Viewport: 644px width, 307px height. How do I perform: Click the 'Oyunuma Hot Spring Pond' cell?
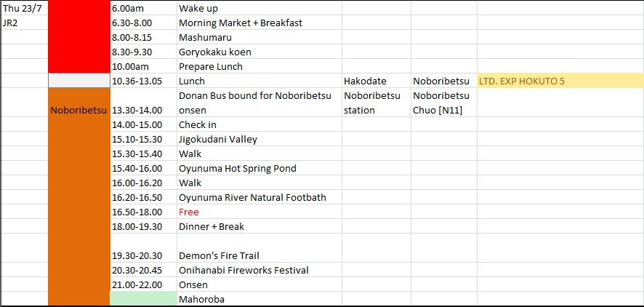259,168
